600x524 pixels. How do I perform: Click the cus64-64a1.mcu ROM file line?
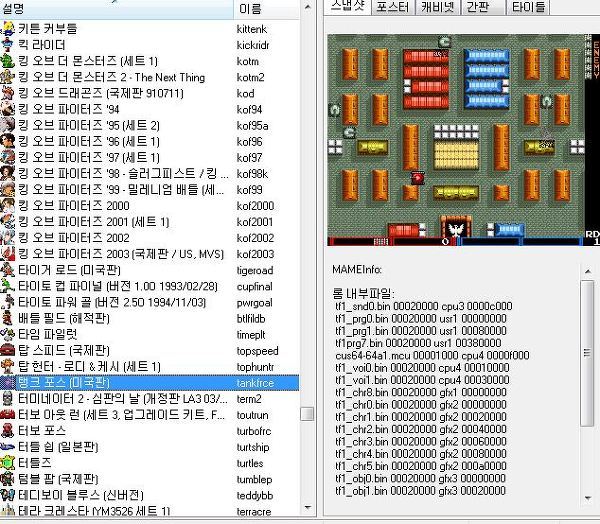432,356
